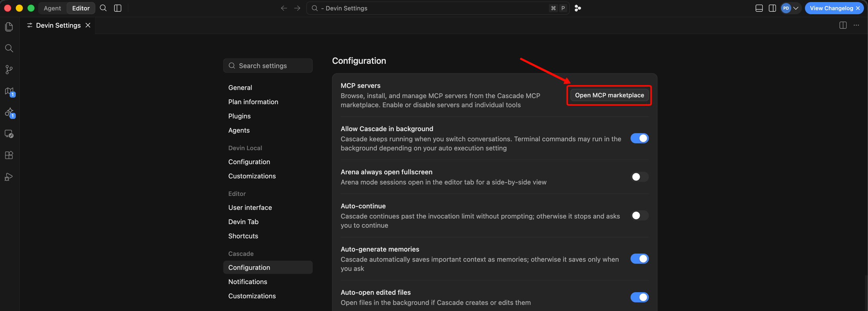Click the Auto-generate memories title

click(380, 249)
